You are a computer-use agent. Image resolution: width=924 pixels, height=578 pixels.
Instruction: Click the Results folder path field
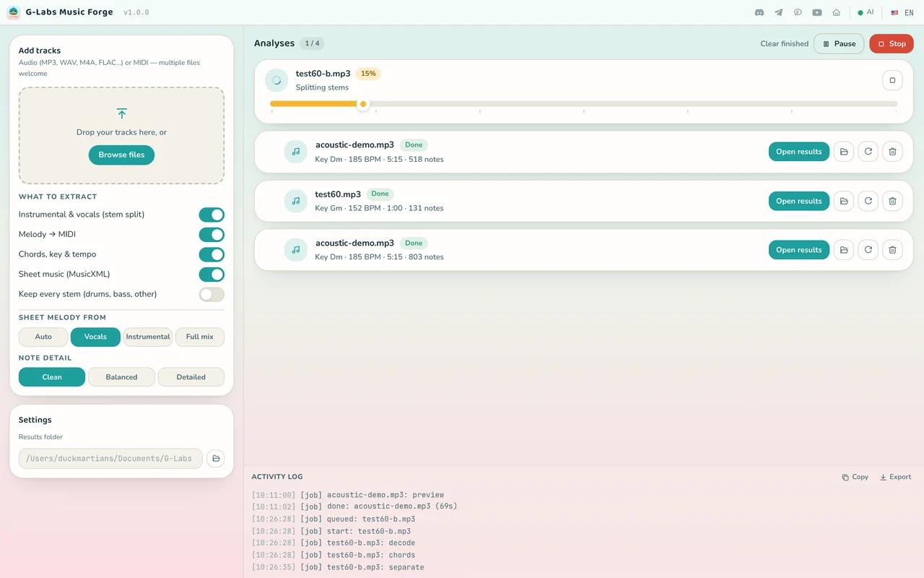coord(110,459)
